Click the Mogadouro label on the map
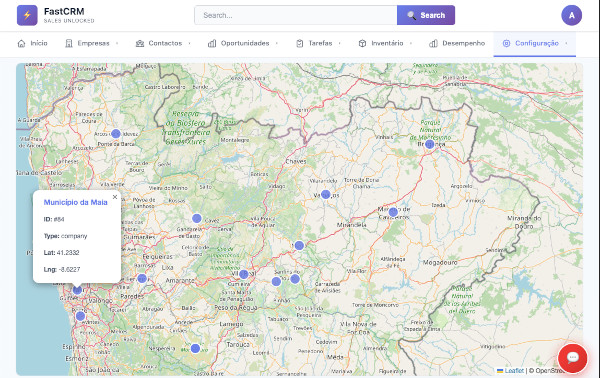The image size is (600, 378). tap(440, 262)
